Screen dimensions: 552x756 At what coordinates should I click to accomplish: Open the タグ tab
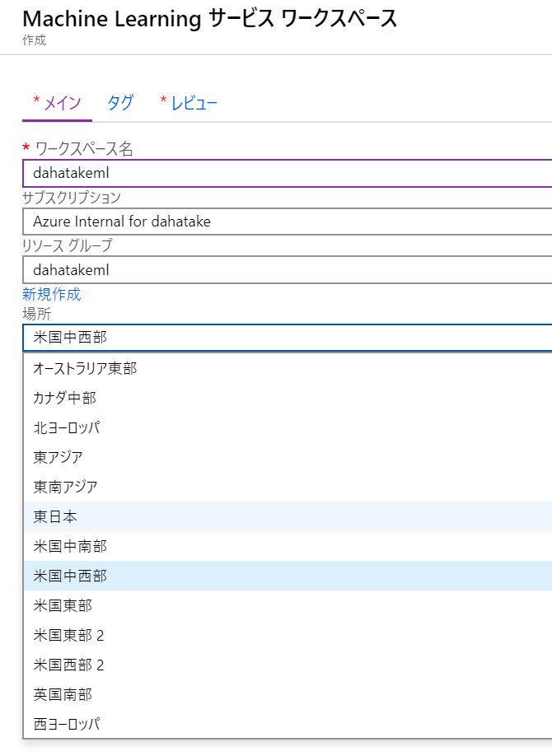(x=120, y=103)
